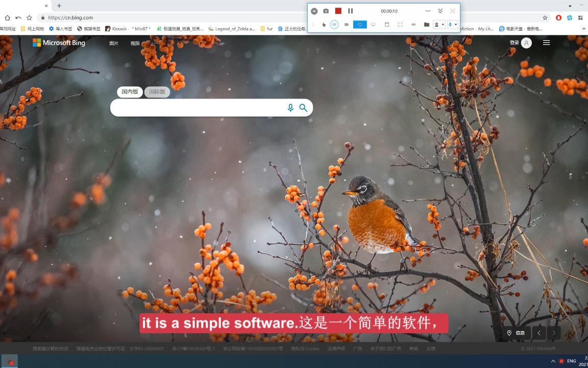The image size is (588, 368).
Task: Pause the current screen recording
Action: [351, 10]
